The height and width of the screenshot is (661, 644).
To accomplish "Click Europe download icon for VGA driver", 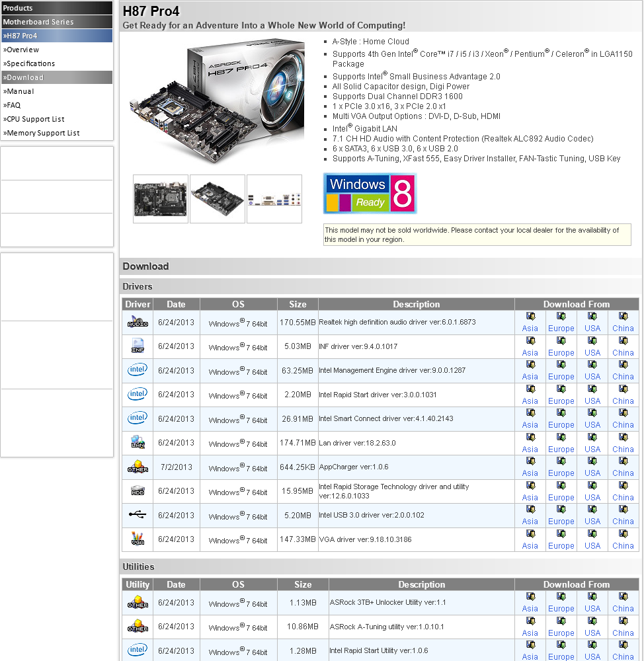I will [x=561, y=533].
